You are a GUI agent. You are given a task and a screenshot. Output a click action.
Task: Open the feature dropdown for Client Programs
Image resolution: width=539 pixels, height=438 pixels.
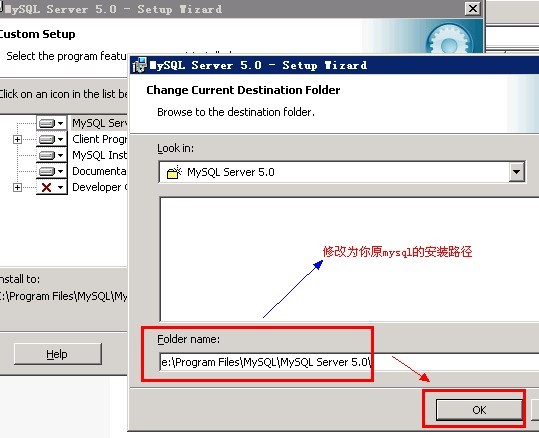pos(52,139)
